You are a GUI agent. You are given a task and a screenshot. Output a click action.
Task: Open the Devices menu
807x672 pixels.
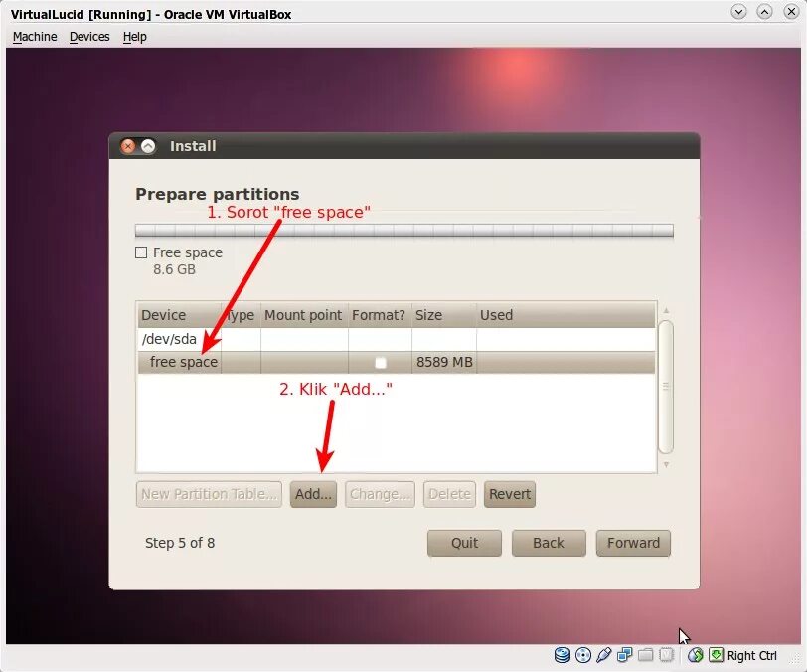[x=89, y=37]
